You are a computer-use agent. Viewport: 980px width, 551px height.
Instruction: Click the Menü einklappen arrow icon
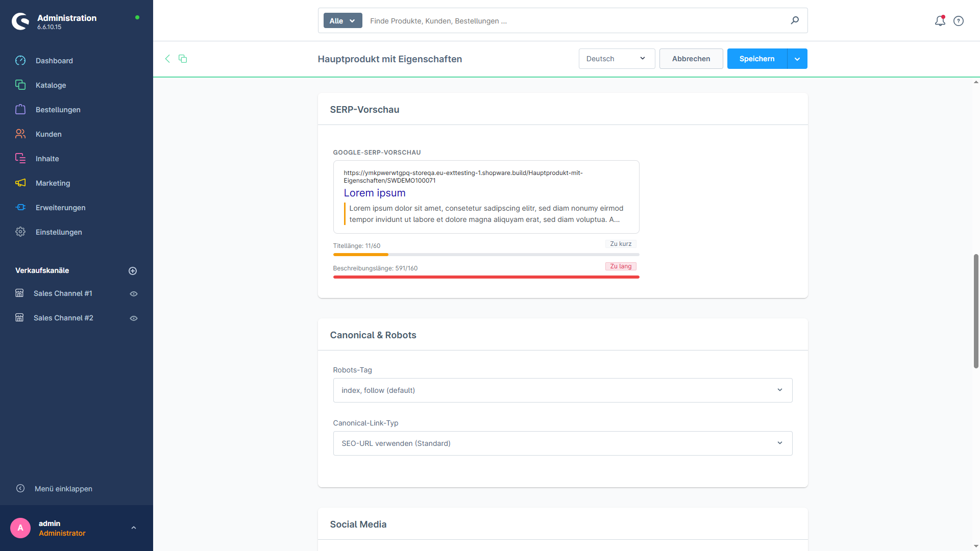20,488
